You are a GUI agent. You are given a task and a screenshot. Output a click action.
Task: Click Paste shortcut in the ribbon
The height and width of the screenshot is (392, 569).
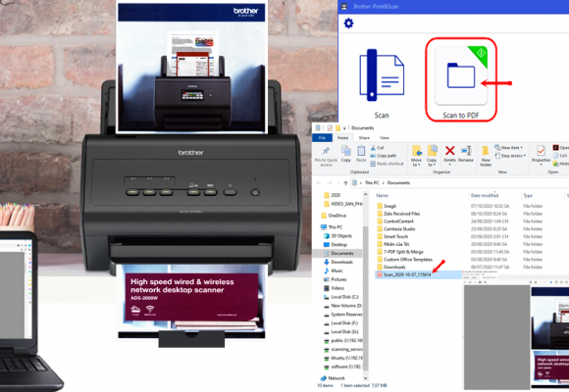click(387, 164)
